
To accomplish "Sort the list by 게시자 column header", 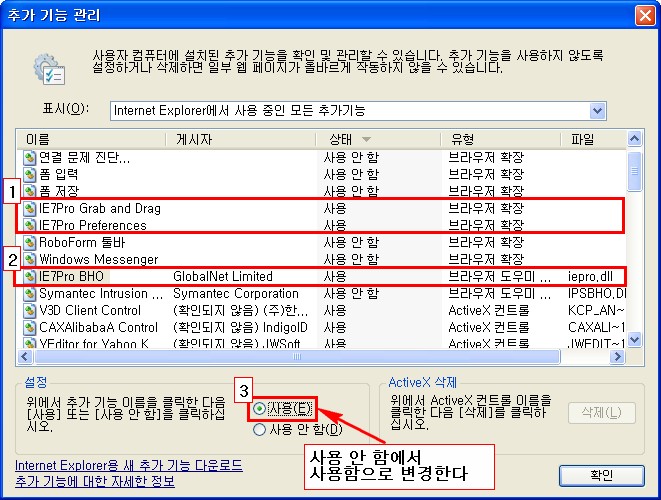I will [240, 139].
